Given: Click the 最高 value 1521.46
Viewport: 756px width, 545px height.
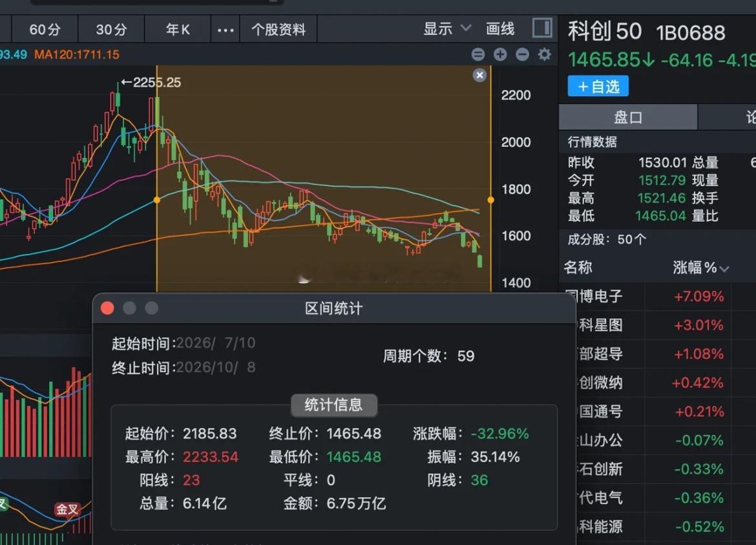Looking at the screenshot, I should [x=662, y=198].
